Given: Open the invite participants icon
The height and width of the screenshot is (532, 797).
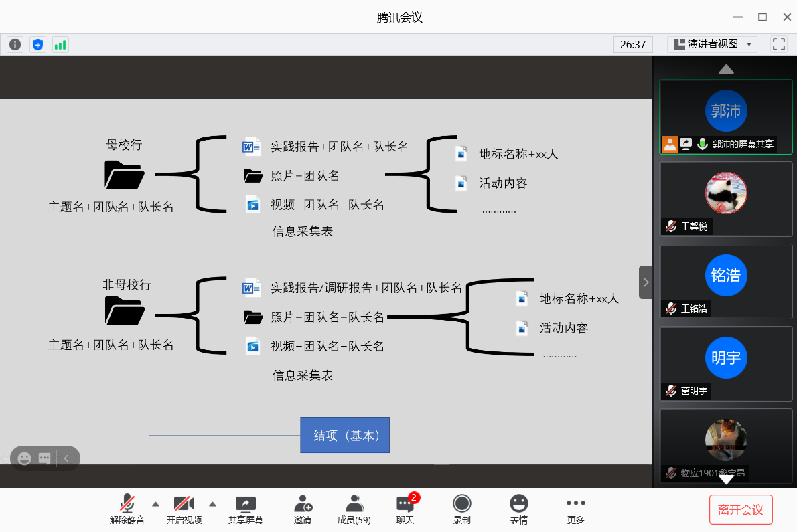Looking at the screenshot, I should [302, 509].
